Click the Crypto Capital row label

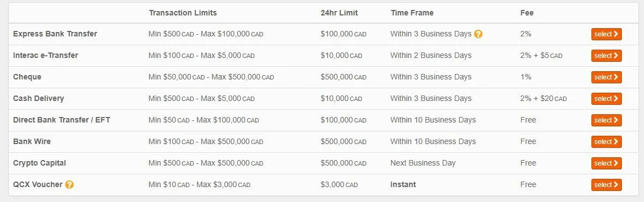click(x=39, y=163)
